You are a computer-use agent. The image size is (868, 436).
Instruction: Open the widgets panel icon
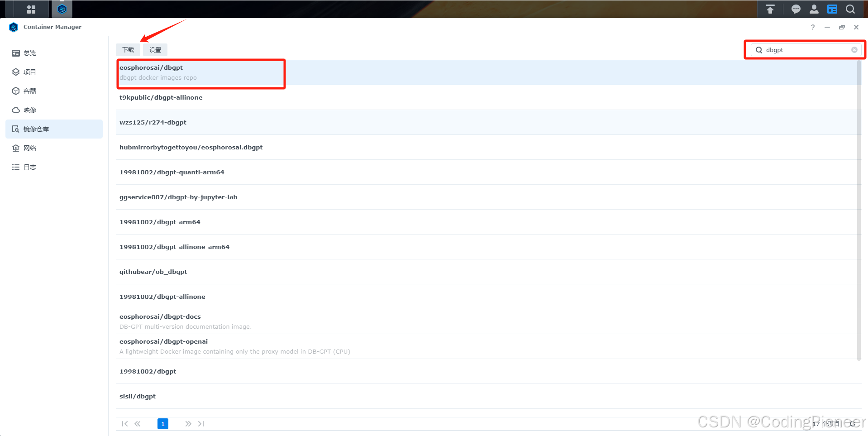click(x=832, y=9)
